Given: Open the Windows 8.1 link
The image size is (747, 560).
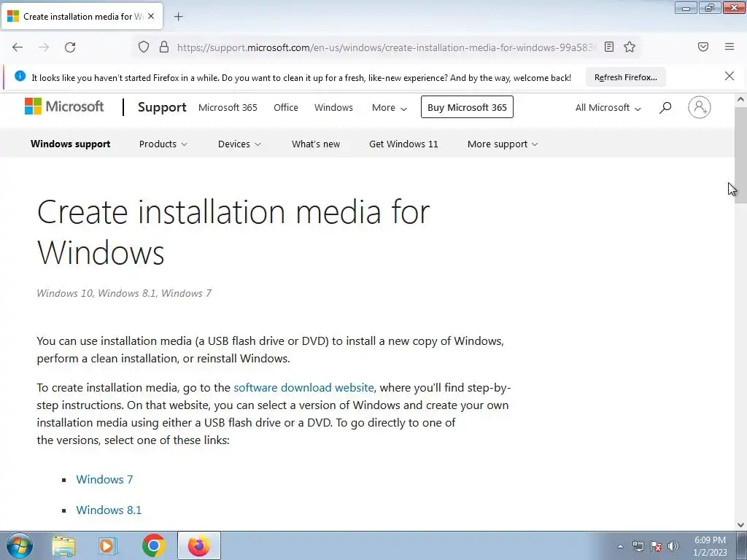Looking at the screenshot, I should 109,510.
